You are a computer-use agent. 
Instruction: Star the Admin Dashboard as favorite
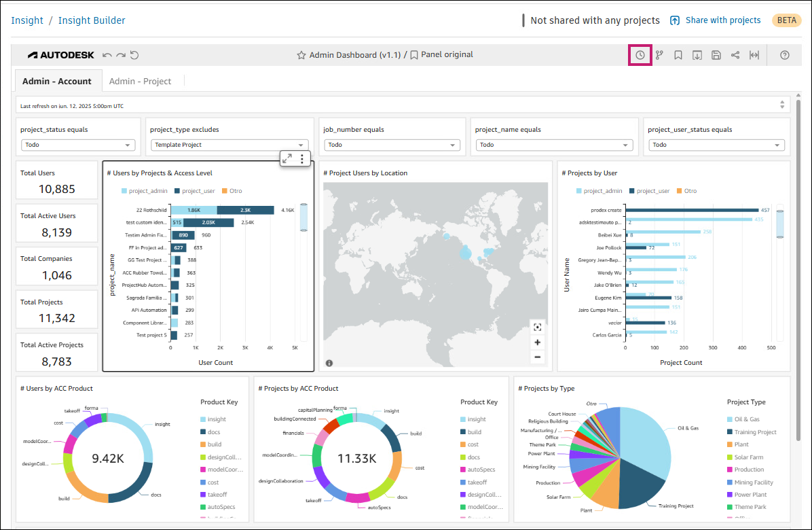click(x=302, y=54)
